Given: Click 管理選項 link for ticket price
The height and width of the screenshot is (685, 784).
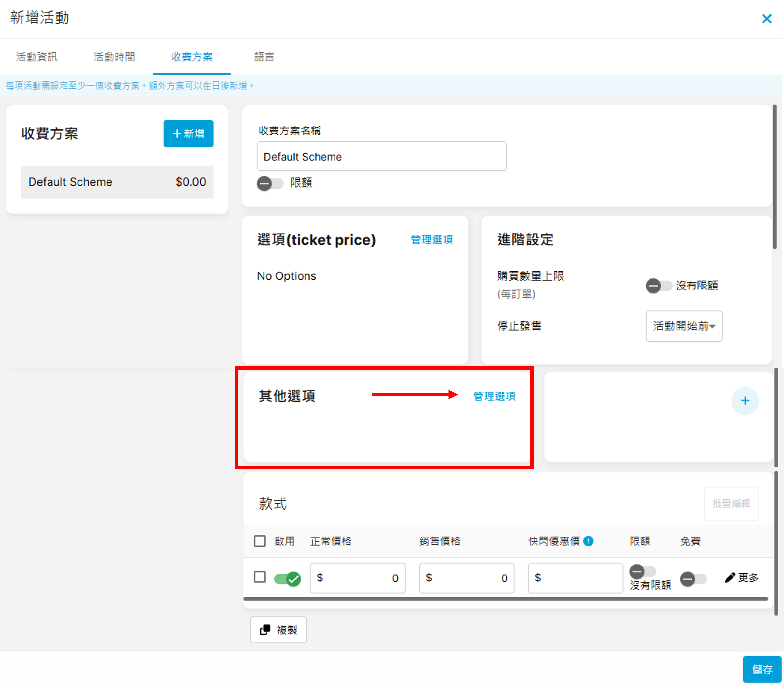Looking at the screenshot, I should tap(431, 240).
